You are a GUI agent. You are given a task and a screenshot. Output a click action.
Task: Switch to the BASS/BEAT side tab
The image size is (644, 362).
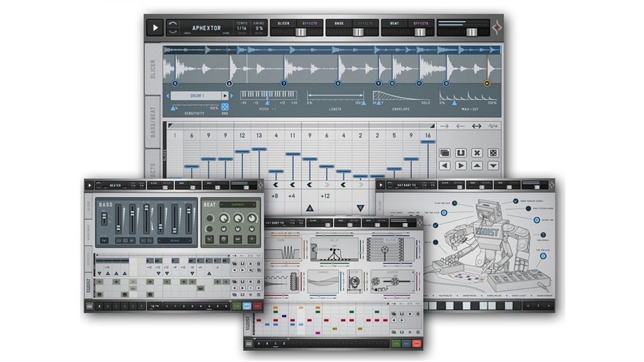[x=153, y=122]
